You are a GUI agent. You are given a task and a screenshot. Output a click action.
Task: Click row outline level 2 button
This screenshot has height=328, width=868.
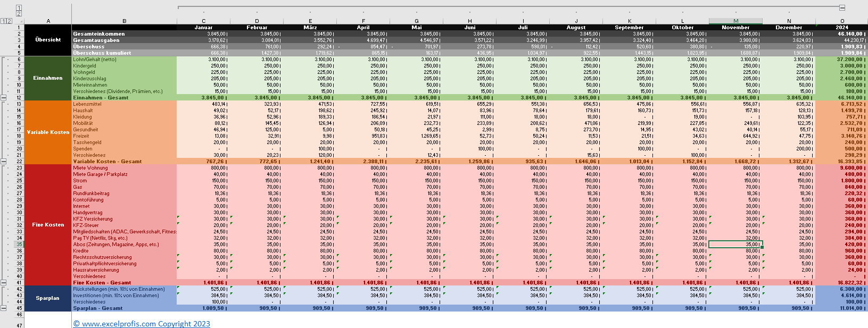coord(9,21)
